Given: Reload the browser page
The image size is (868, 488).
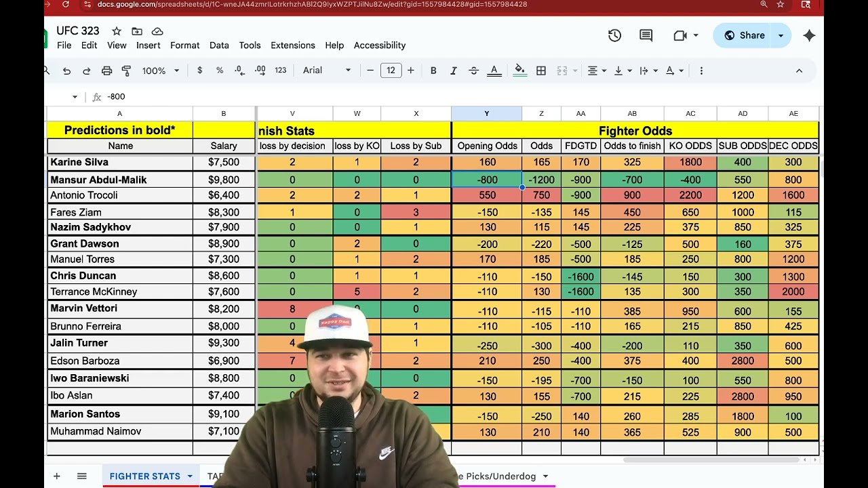Looking at the screenshot, I should 65,4.
